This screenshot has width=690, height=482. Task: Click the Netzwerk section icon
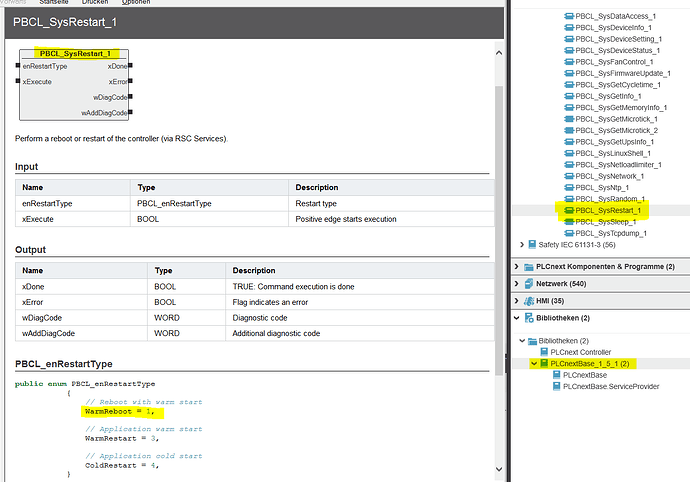(x=529, y=284)
